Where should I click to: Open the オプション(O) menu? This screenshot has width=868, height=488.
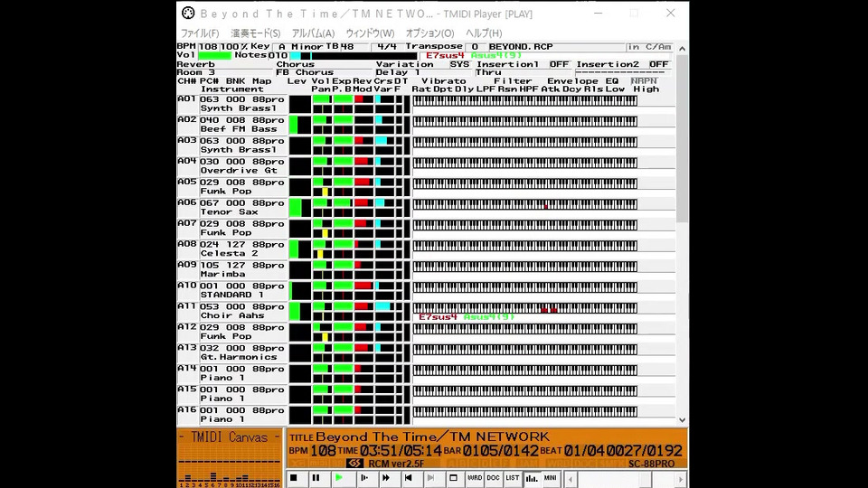[429, 33]
